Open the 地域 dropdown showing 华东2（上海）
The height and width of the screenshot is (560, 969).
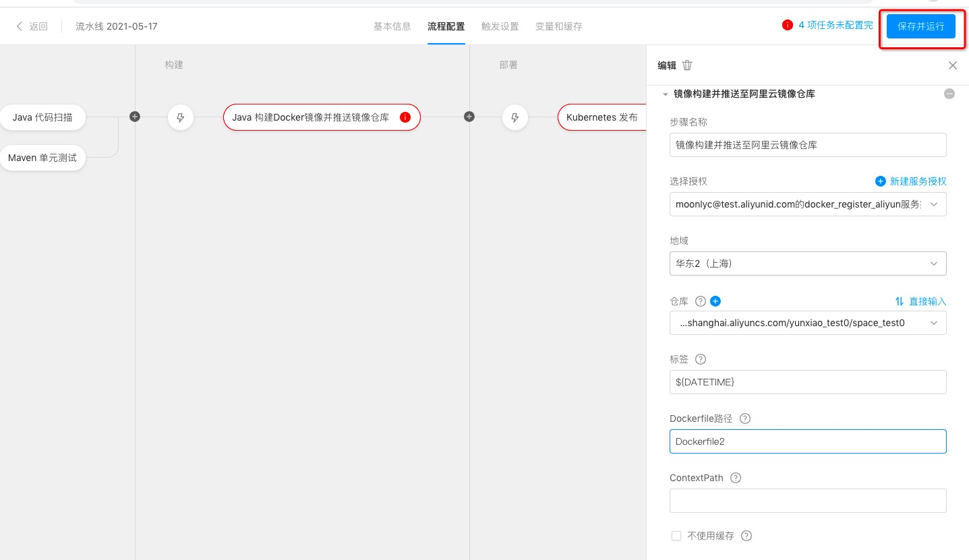click(x=808, y=263)
